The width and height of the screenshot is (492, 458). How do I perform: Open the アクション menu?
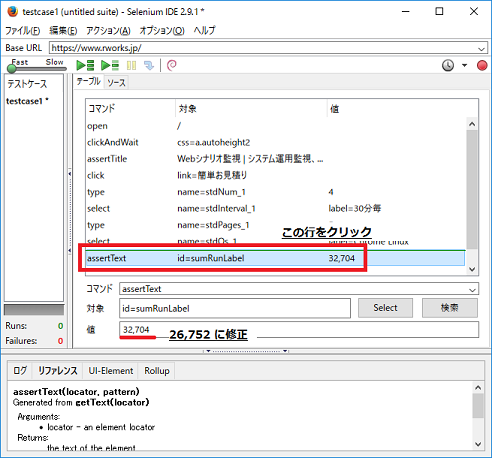(x=108, y=31)
